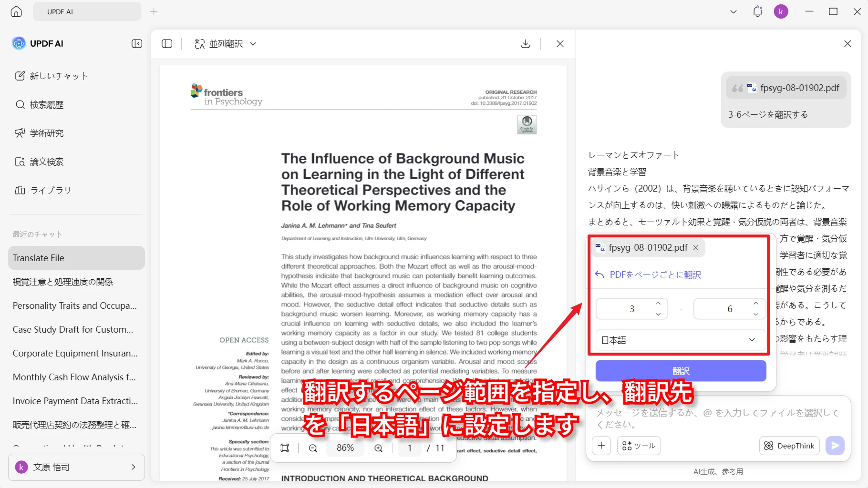Click the end page field showing 6
The width and height of the screenshot is (868, 488).
[x=729, y=309]
